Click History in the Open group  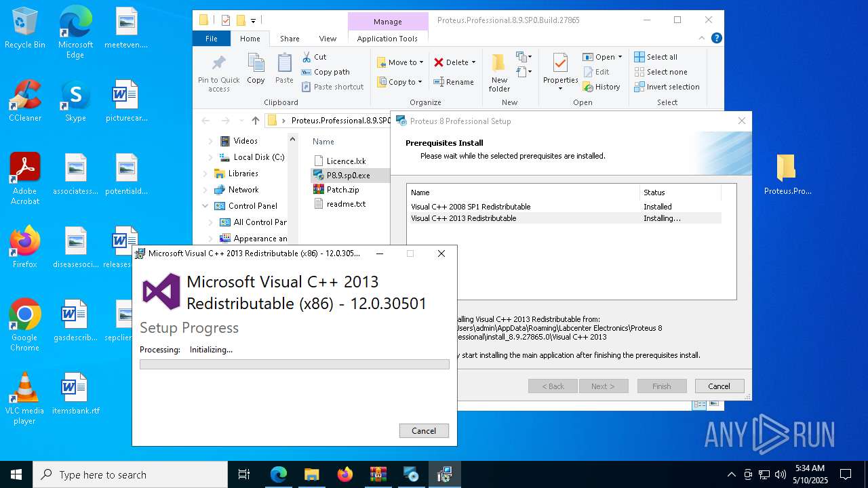601,87
